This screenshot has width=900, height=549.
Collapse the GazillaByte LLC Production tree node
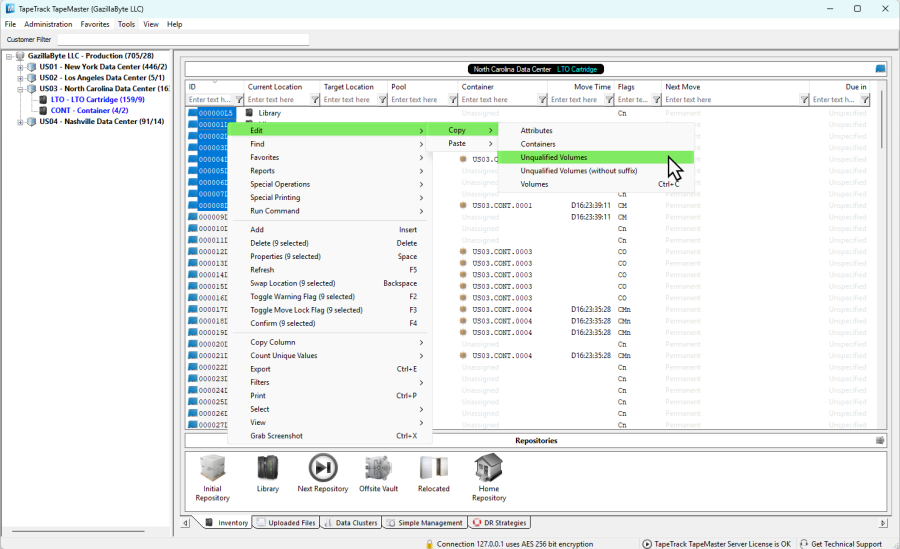[x=9, y=56]
